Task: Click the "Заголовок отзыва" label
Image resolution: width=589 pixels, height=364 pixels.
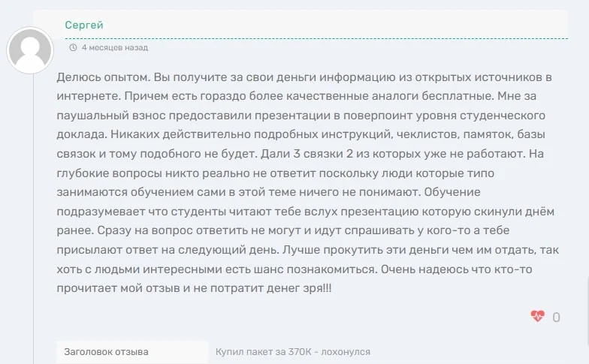Action: 107,352
